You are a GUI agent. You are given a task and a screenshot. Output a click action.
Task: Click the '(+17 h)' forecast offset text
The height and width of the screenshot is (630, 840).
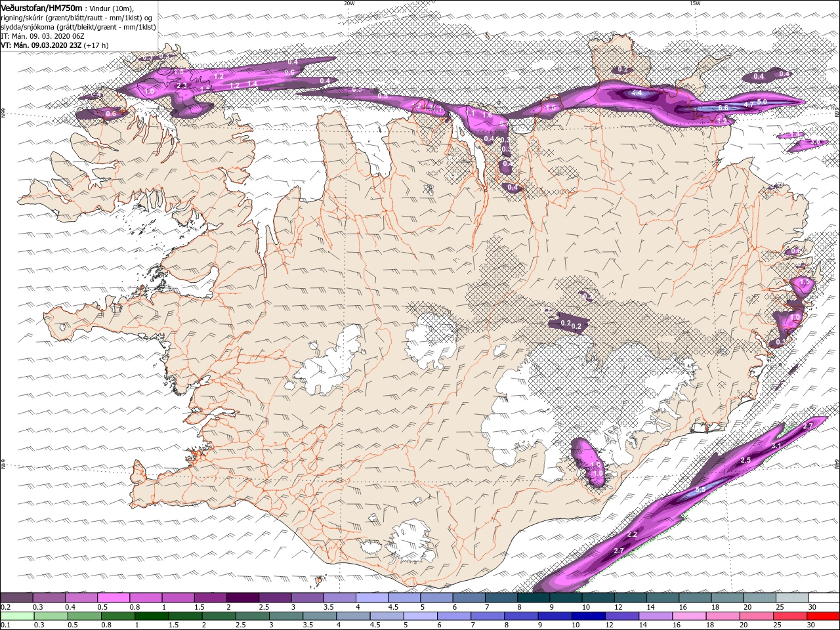point(96,45)
